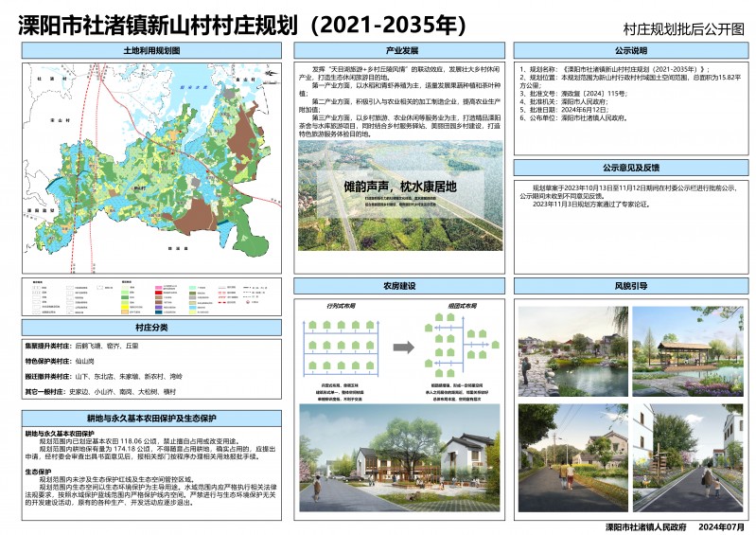Click the row 其它一般村庄

100,392
